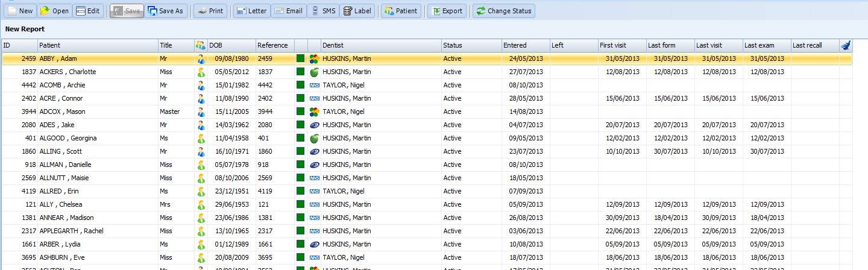Click the Edit toolbar button
The height and width of the screenshot is (270, 868).
88,11
